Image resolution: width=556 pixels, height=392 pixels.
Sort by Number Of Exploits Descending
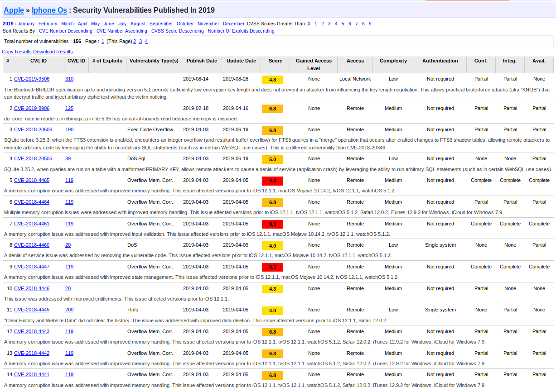click(x=241, y=31)
